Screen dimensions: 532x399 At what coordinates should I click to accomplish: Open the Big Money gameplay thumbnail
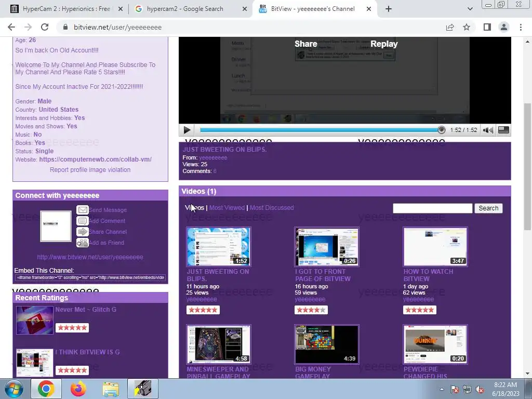[327, 344]
